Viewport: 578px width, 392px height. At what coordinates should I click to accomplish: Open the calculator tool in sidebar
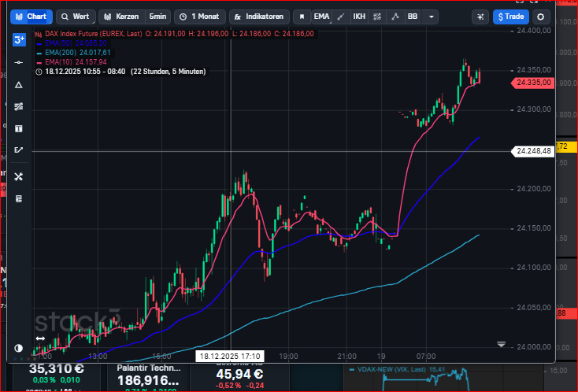point(19,198)
